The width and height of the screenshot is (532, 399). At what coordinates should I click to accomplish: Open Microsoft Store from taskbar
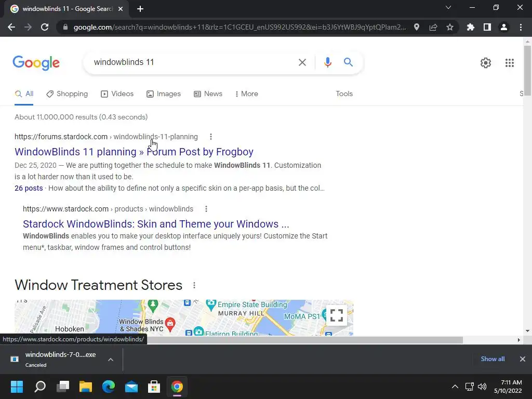(154, 387)
